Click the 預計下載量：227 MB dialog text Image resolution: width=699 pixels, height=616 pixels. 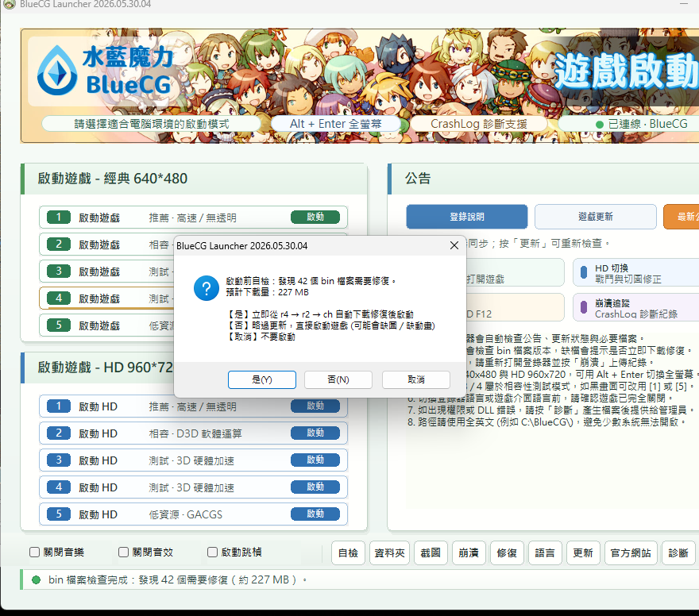tap(267, 292)
